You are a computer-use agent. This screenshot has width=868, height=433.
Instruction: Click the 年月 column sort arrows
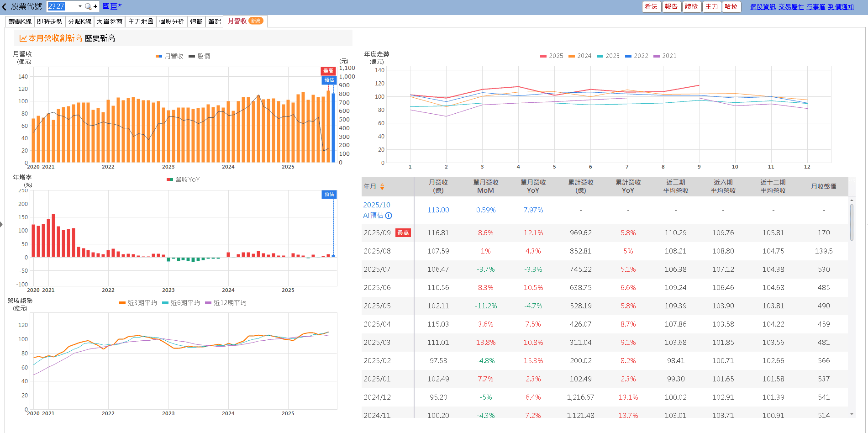point(382,186)
